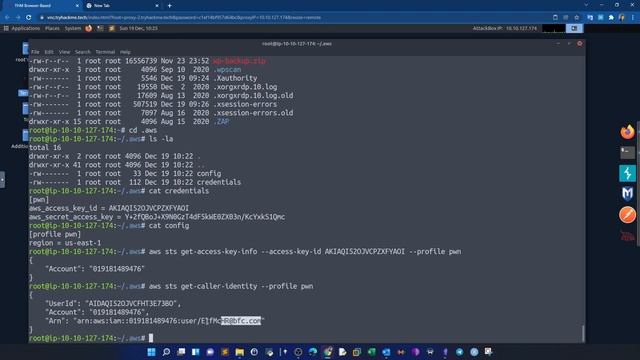Image resolution: width=640 pixels, height=360 pixels.
Task: Open the Terminal menu in menubar
Action: click(105, 52)
